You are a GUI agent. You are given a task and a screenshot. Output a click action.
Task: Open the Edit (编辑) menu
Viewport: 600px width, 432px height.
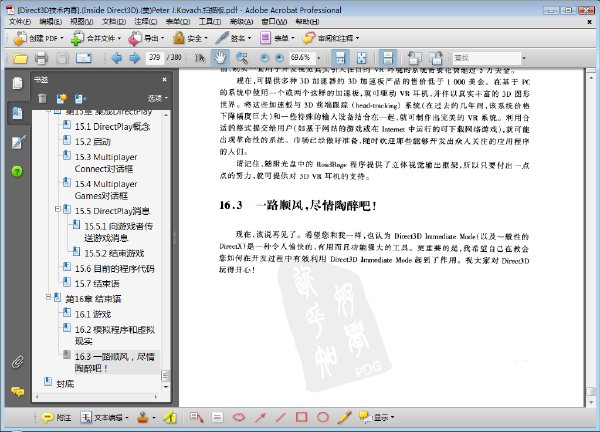50,22
